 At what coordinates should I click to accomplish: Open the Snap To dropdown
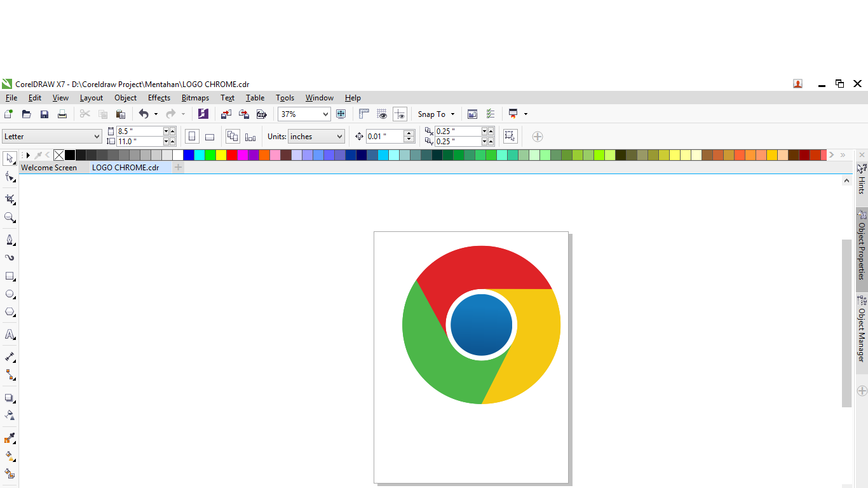click(436, 114)
